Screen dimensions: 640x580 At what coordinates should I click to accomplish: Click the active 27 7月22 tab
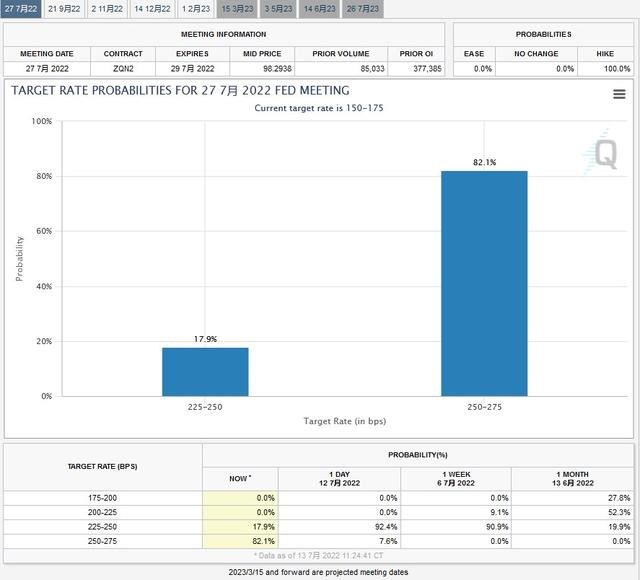[x=21, y=8]
